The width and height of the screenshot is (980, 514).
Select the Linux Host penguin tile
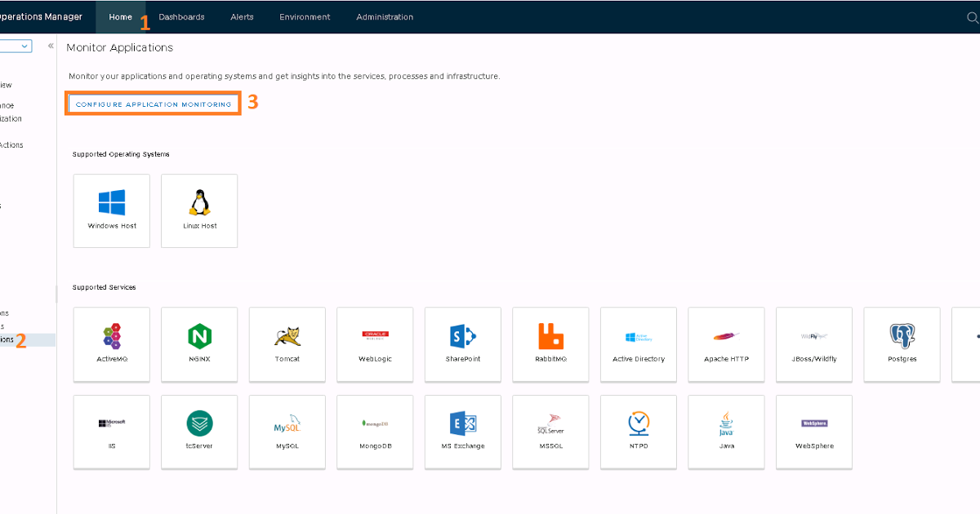pos(199,210)
